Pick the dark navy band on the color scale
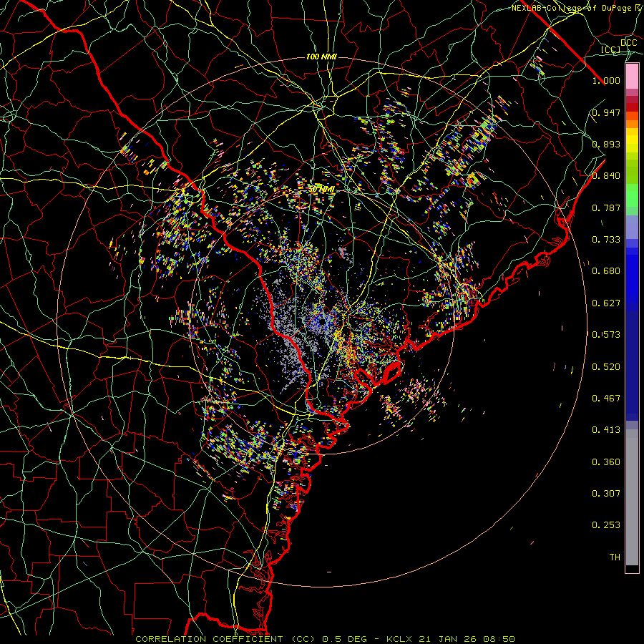Viewport: 644px width, 644px height. 632,366
